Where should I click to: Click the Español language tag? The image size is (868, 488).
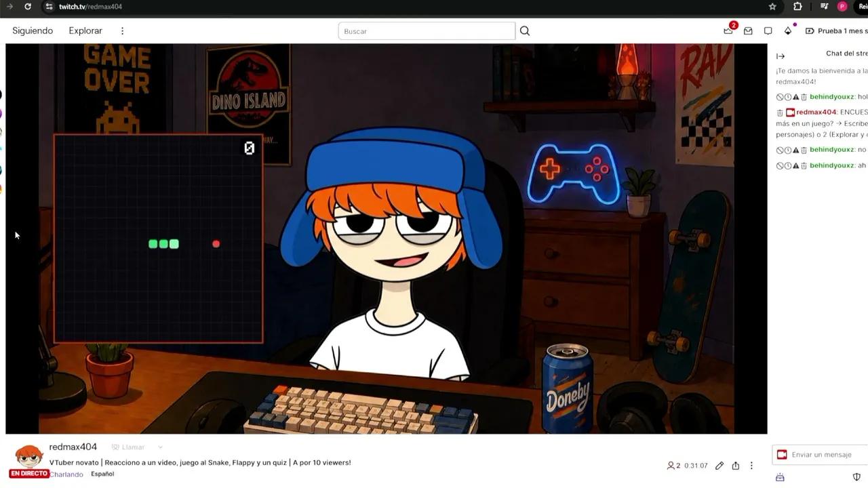click(x=102, y=474)
